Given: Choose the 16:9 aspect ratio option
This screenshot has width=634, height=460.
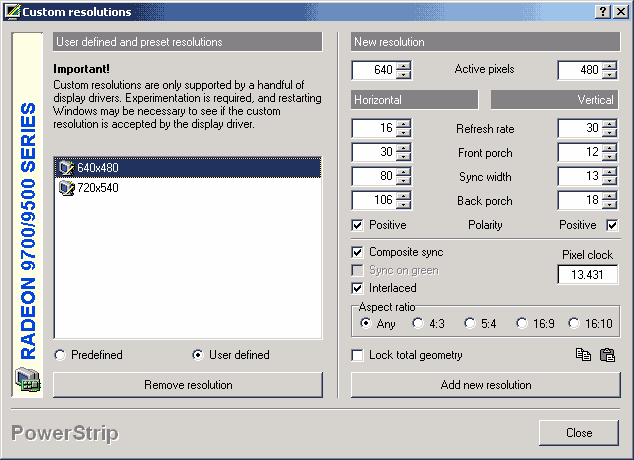Looking at the screenshot, I should click(522, 323).
